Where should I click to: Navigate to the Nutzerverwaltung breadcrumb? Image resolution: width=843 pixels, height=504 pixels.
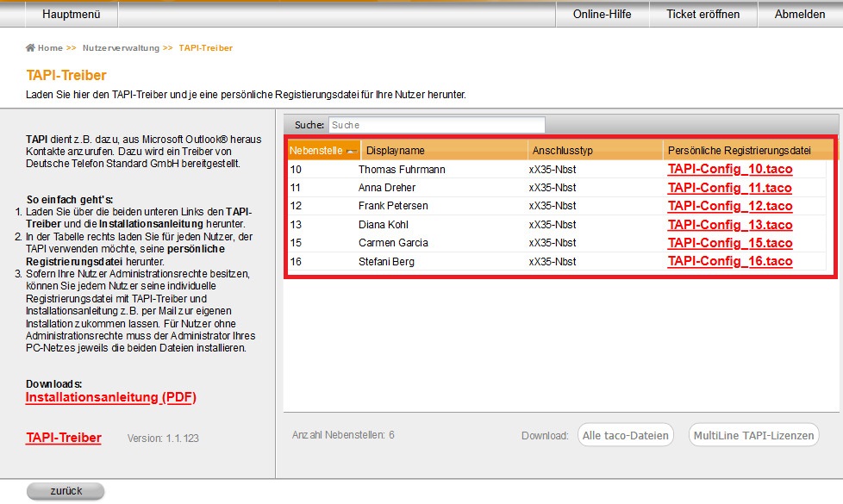(x=121, y=48)
